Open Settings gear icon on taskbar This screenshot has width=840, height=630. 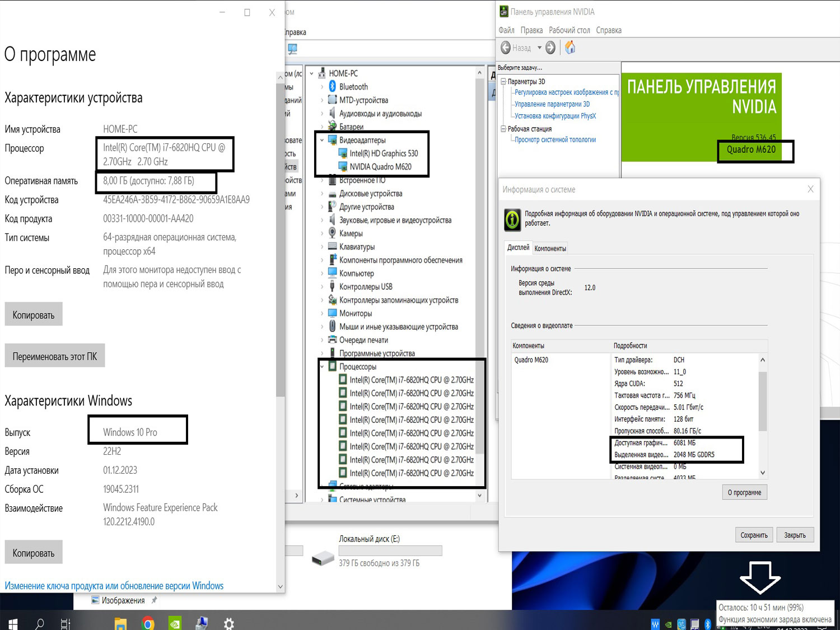(228, 623)
